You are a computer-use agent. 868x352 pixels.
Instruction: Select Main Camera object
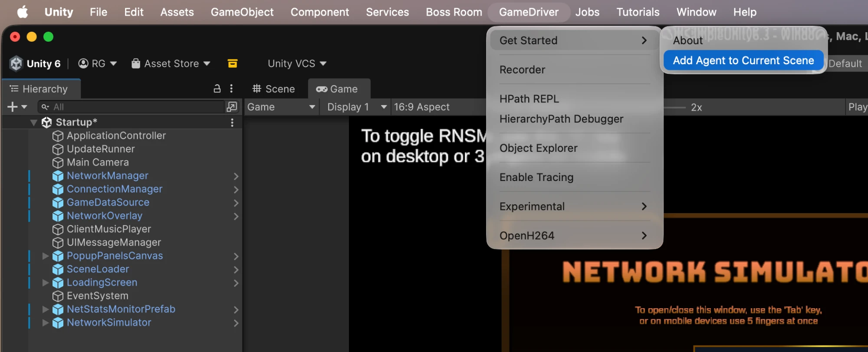pos(98,162)
